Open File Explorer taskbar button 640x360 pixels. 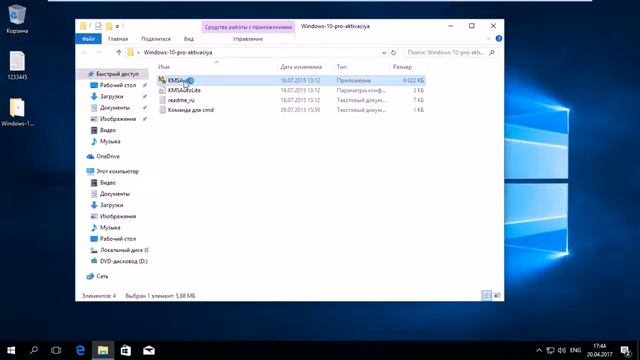pos(103,350)
